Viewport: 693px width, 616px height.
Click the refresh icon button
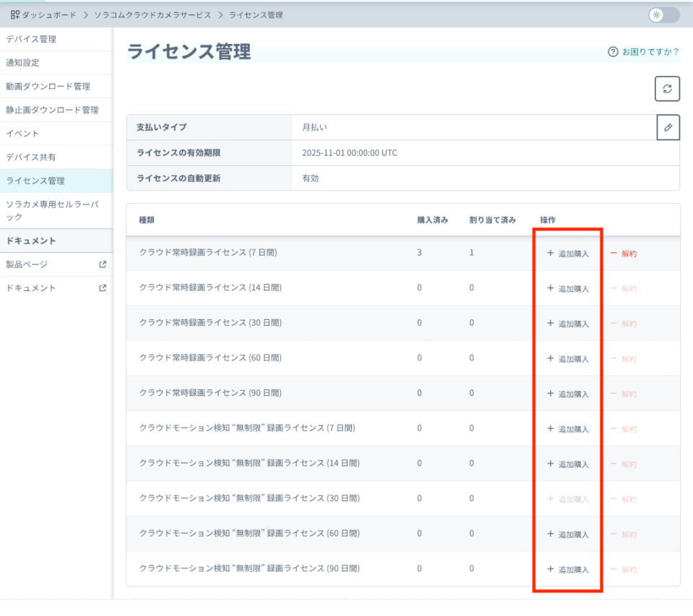(x=667, y=89)
